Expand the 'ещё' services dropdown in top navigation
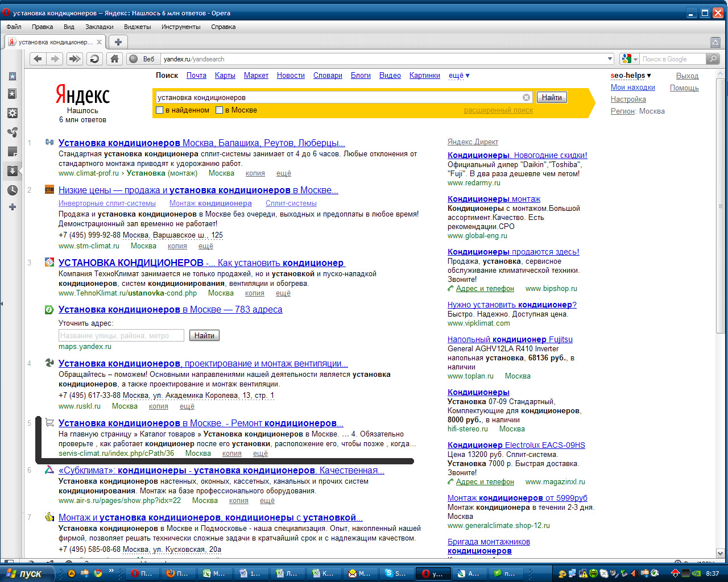Viewport: 728px width, 582px height. [x=459, y=76]
